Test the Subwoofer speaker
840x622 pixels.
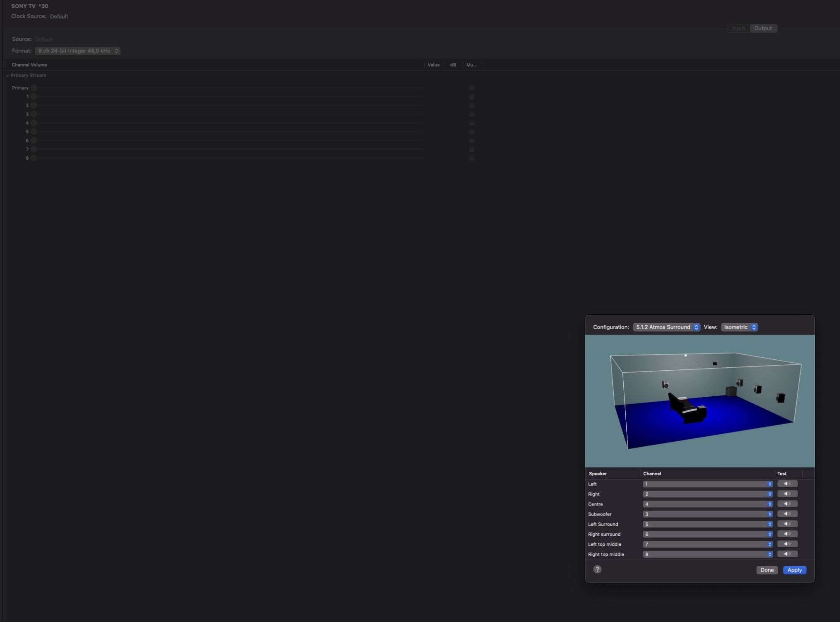(787, 514)
